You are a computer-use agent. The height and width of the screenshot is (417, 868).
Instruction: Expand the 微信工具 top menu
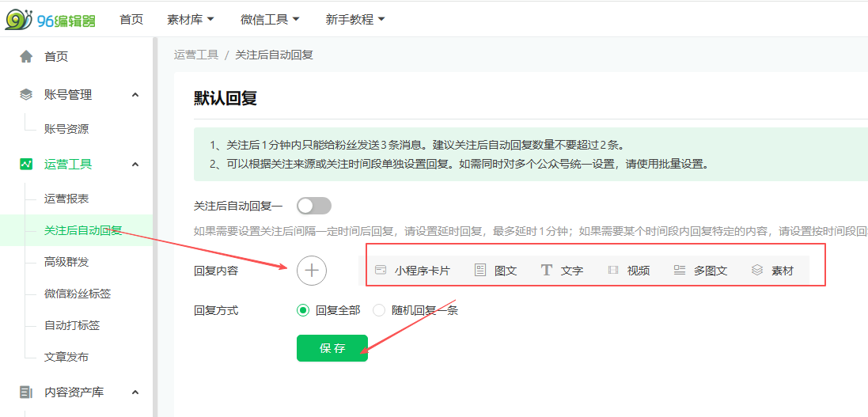(270, 19)
